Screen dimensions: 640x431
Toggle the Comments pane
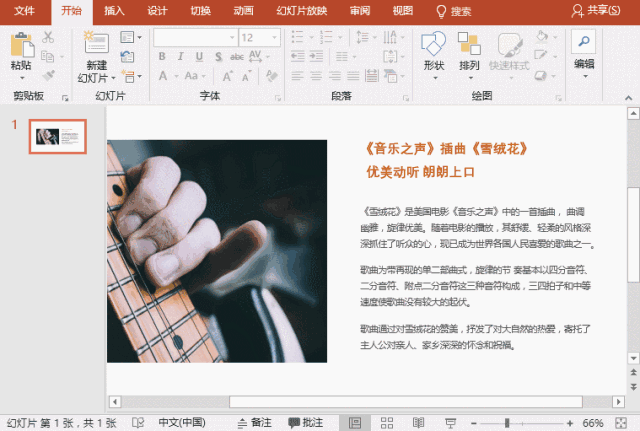pos(305,422)
